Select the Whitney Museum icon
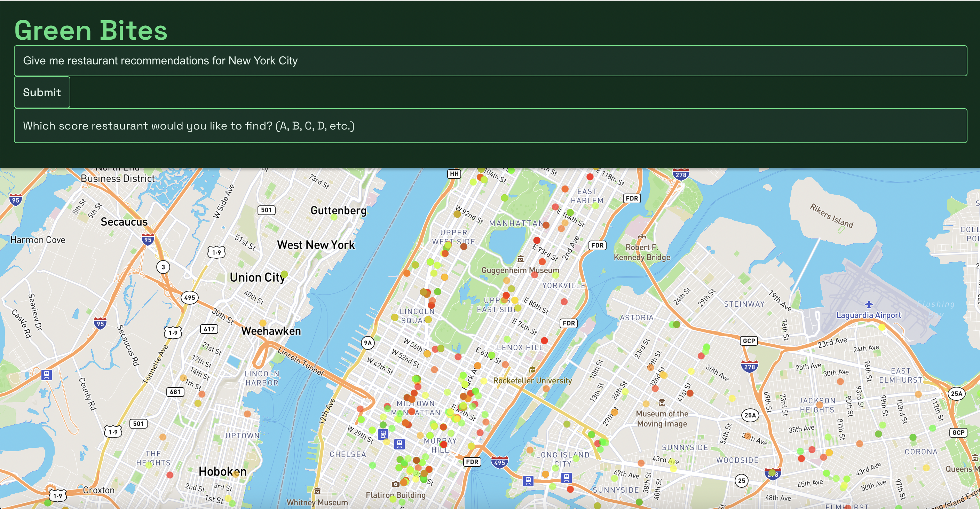The image size is (980, 509). [317, 492]
